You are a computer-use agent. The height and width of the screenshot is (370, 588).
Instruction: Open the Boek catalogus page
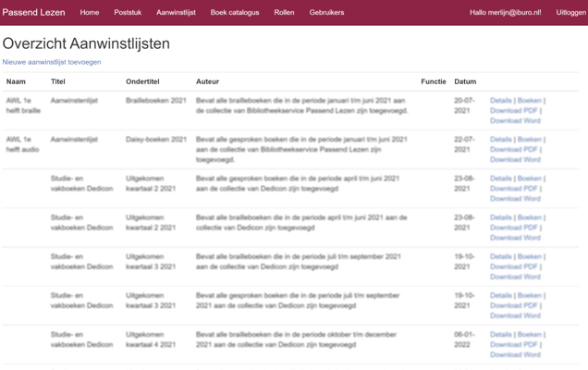coord(235,13)
